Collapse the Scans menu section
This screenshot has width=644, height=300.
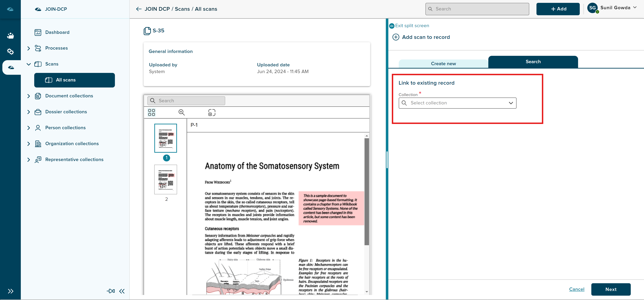pos(29,64)
